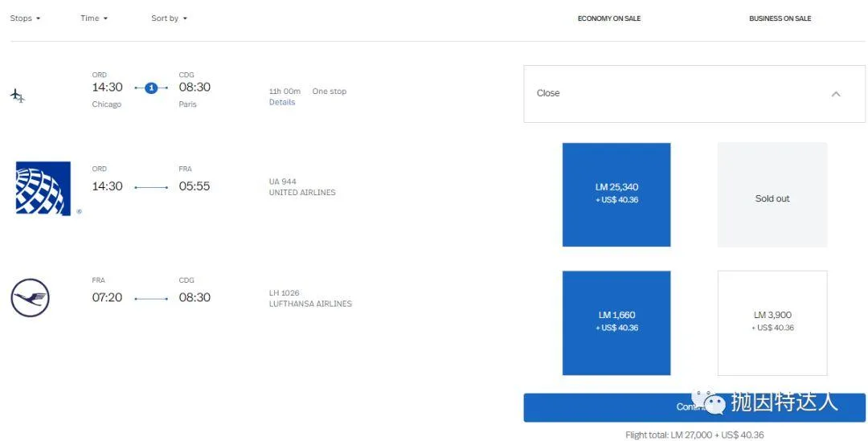
Task: Select Lufthansa economy fare LM 1,660
Action: pyautogui.click(x=616, y=321)
